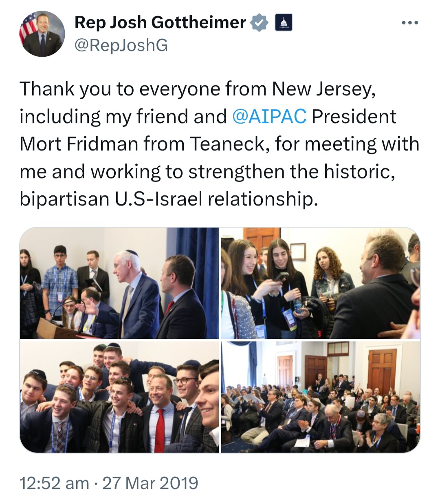
Task: Click the 12:52 am timestamp
Action: click(x=54, y=483)
